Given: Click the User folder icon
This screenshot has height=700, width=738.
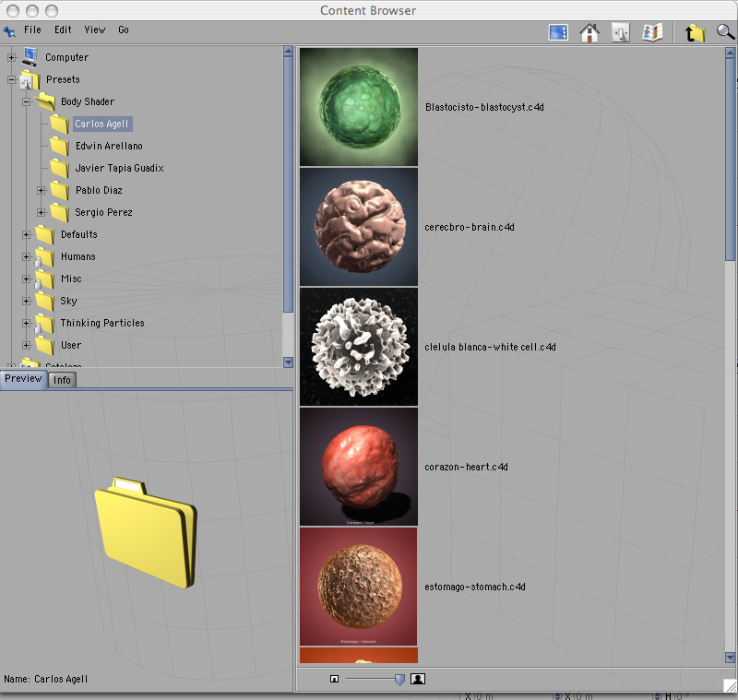Looking at the screenshot, I should (44, 345).
